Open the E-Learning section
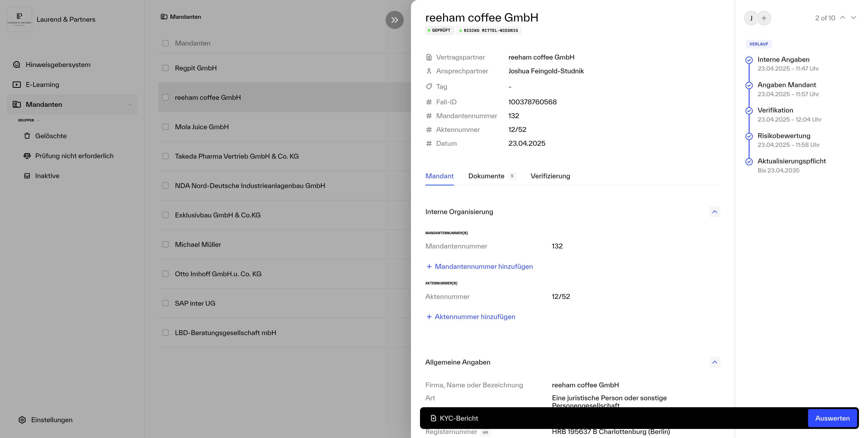 click(42, 84)
